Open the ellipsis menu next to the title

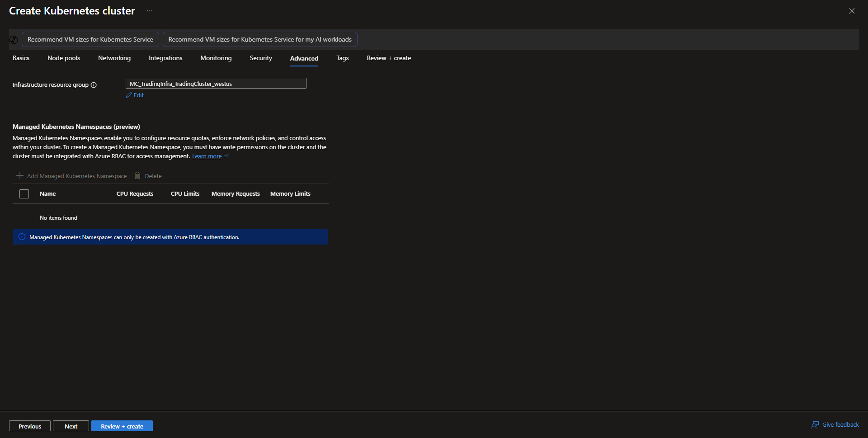coord(150,11)
